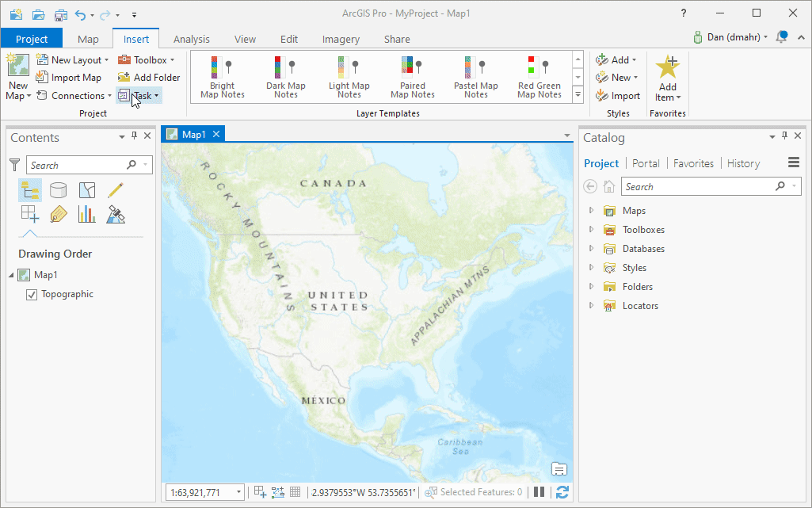Image resolution: width=812 pixels, height=508 pixels.
Task: Click the Import styles button
Action: pos(618,96)
